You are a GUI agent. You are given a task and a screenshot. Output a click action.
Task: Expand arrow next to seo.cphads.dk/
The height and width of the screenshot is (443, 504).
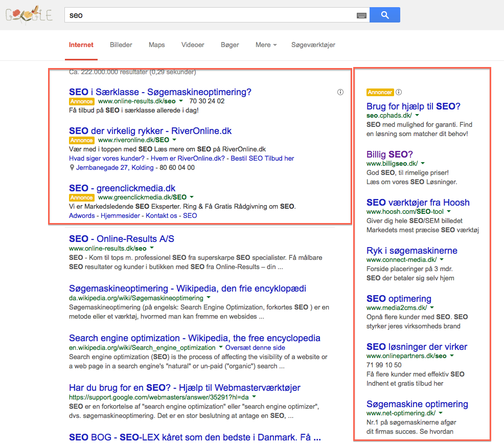click(417, 115)
